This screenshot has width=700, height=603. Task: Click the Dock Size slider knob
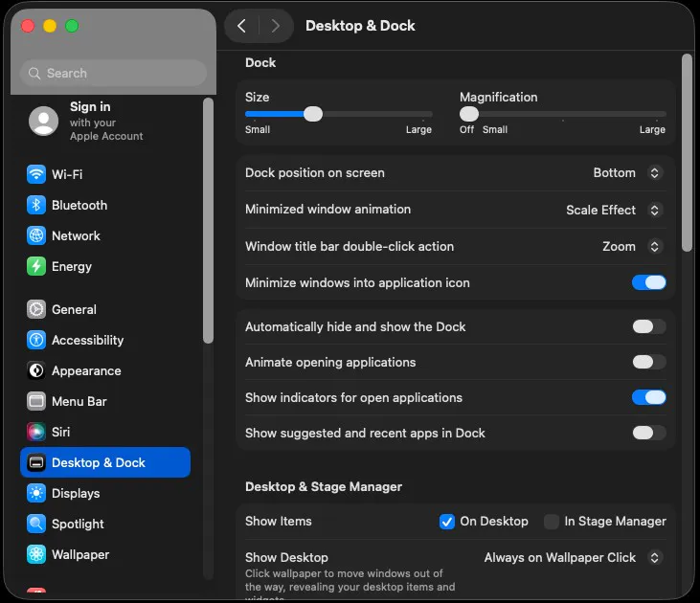tap(313, 114)
